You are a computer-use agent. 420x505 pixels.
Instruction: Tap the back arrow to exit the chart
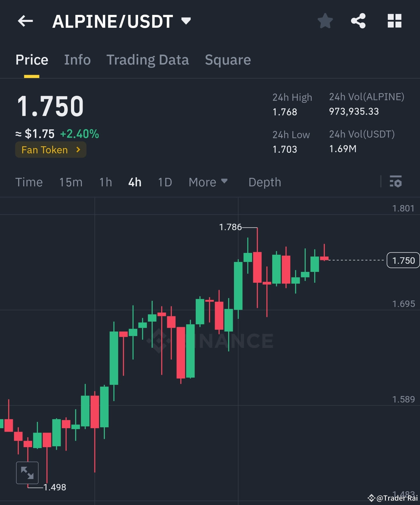coord(25,20)
